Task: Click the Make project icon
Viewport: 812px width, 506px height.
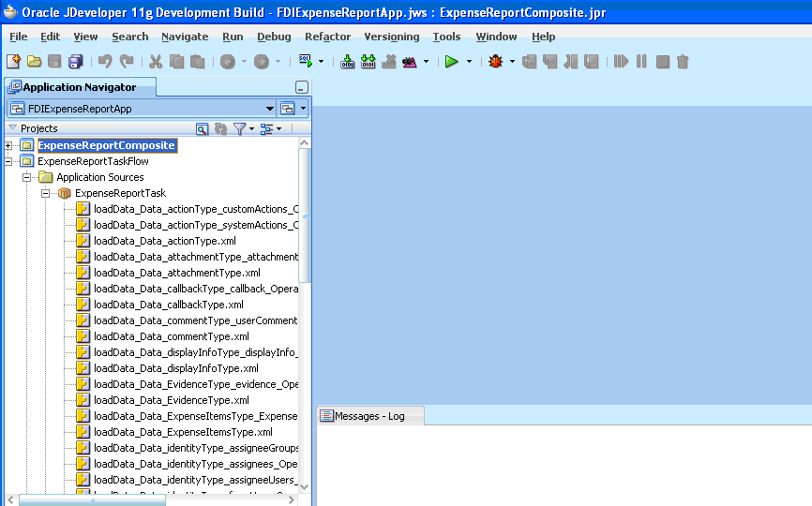Action: (348, 62)
